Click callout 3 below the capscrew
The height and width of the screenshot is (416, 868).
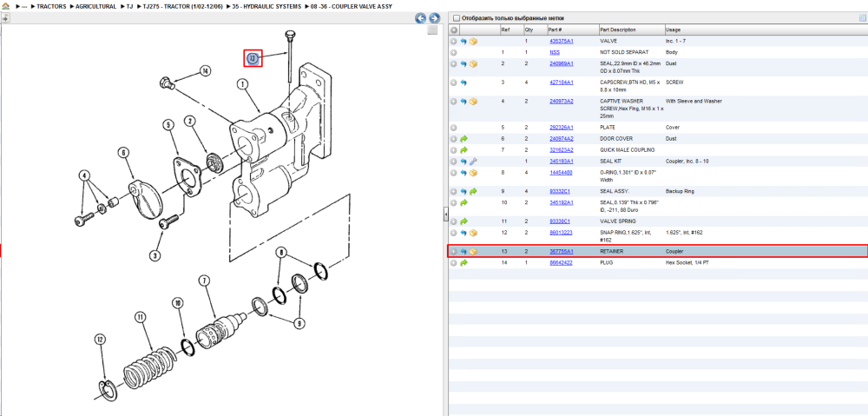(x=156, y=255)
